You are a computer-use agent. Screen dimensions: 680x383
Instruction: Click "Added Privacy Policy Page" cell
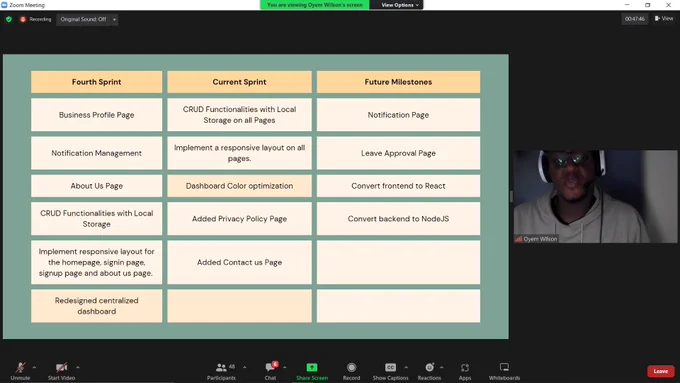[239, 219]
